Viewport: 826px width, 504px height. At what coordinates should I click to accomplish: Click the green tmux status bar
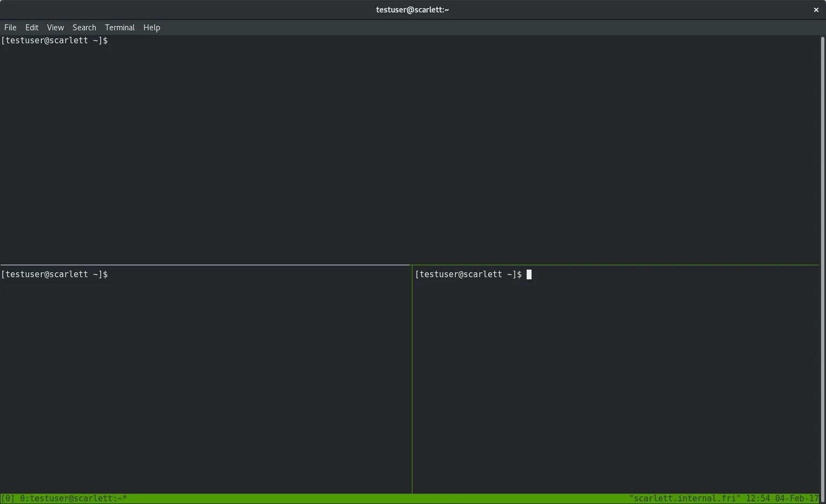(325, 498)
